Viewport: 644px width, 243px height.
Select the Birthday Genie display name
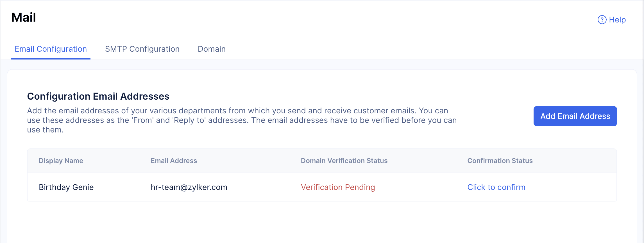pyautogui.click(x=66, y=187)
